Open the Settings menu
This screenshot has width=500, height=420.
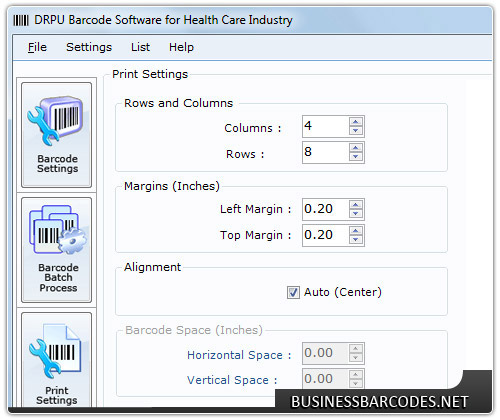(89, 47)
